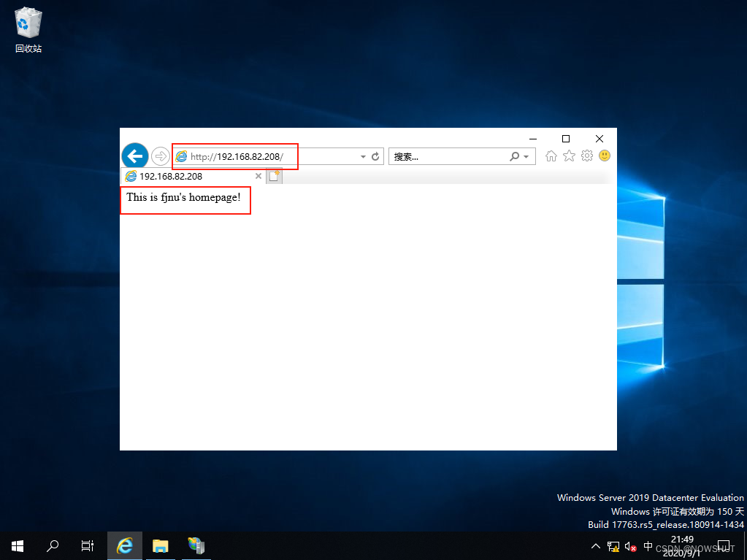Maximize the Internet Explorer window
This screenshot has width=747, height=560.
tap(566, 139)
